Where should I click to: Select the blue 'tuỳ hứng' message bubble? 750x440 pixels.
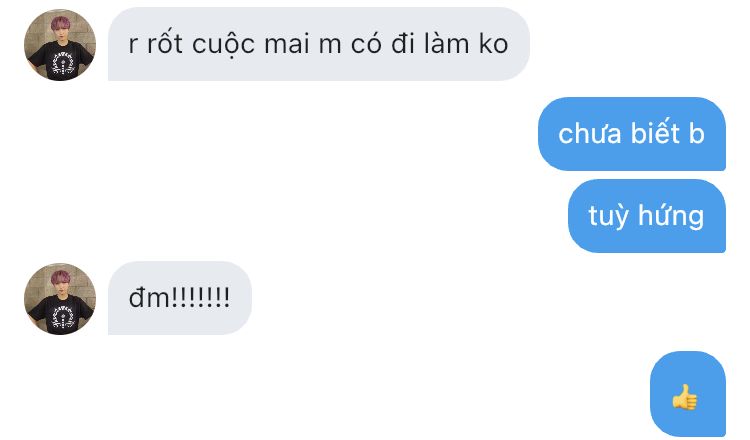click(x=647, y=216)
